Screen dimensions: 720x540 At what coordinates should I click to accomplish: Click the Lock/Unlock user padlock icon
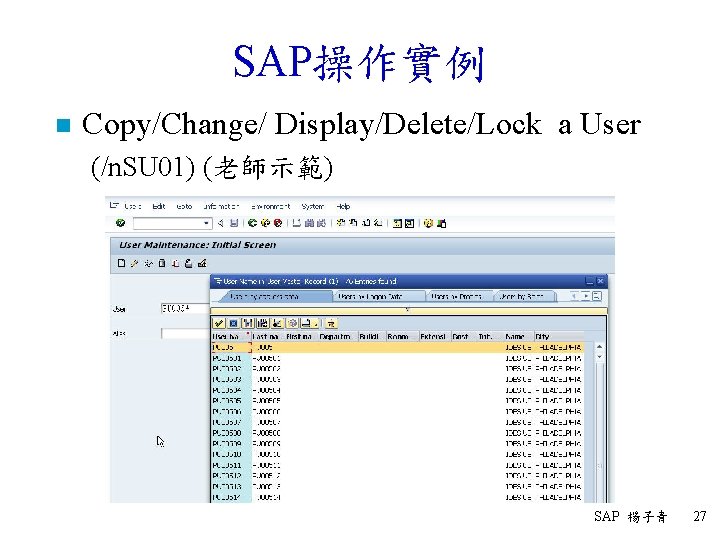(188, 263)
